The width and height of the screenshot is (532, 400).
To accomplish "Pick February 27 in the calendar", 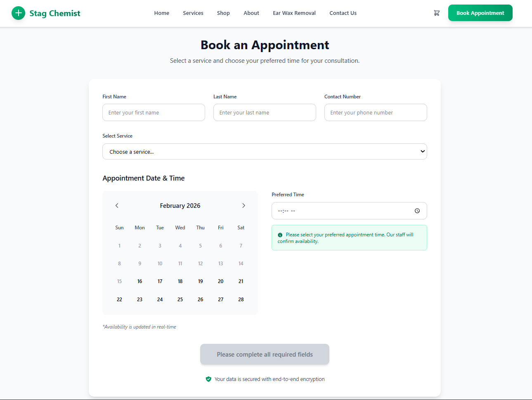I will pos(221,300).
